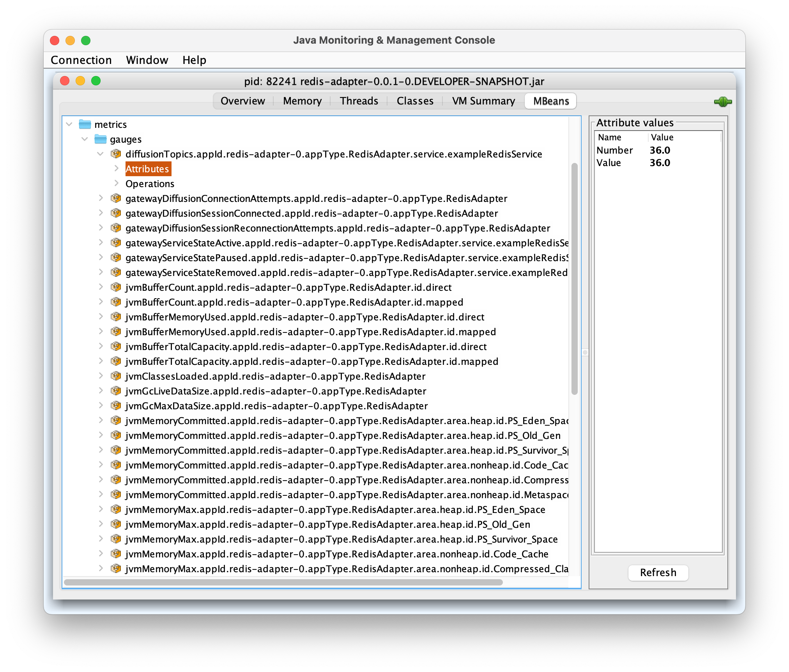Click the jvmClassesLoaded bean icon
The height and width of the screenshot is (672, 789).
116,376
